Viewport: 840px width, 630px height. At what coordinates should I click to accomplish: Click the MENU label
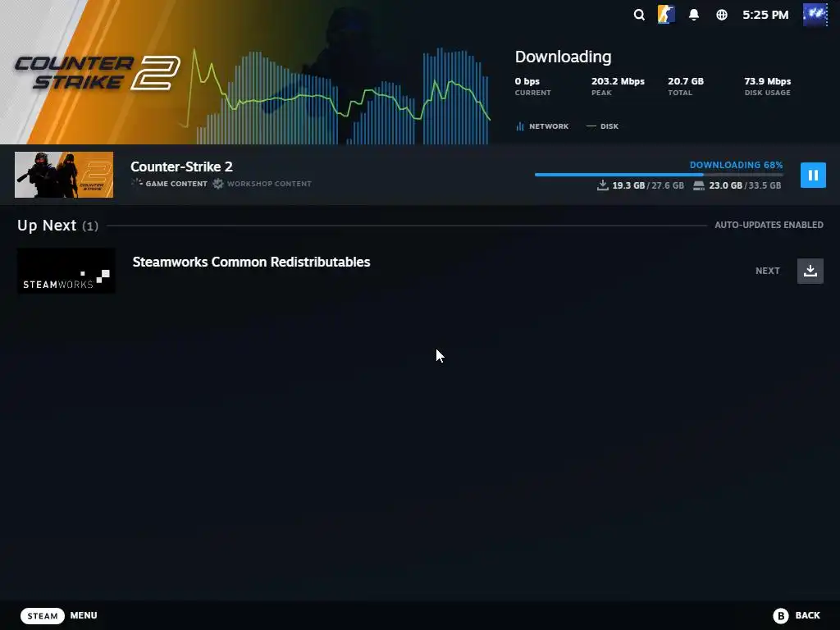84,615
